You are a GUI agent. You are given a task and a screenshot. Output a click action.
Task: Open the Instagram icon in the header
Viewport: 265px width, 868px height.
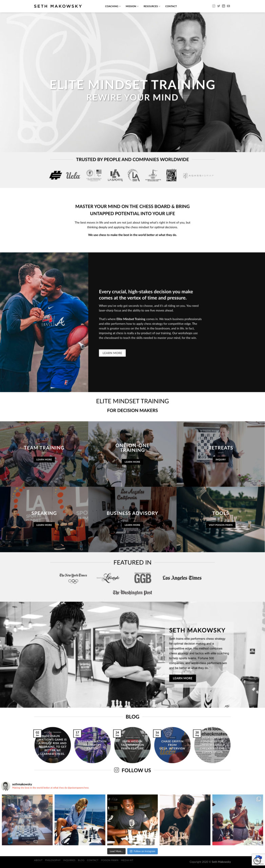click(213, 6)
